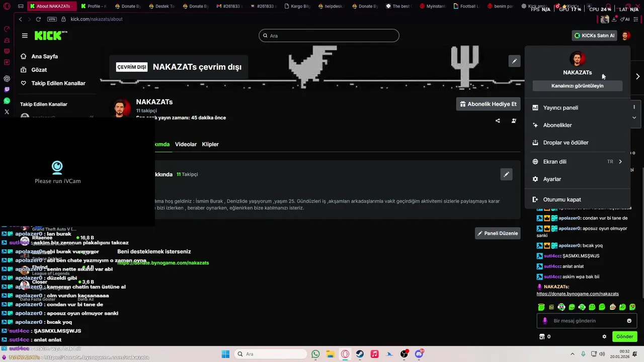Edit channel banner with pencil icon
Image resolution: width=644 pixels, height=362 pixels.
click(x=514, y=61)
